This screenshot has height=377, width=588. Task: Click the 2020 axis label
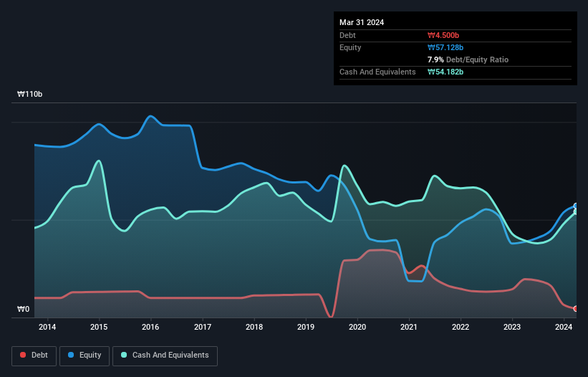click(357, 327)
